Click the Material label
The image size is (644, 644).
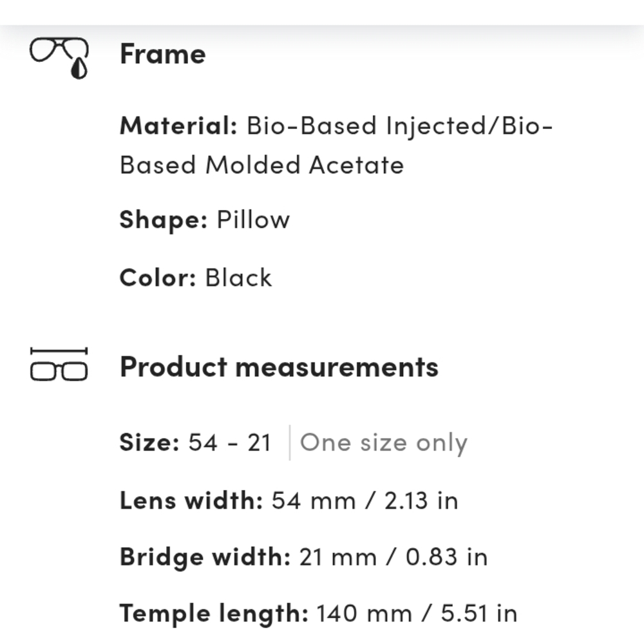pos(178,126)
